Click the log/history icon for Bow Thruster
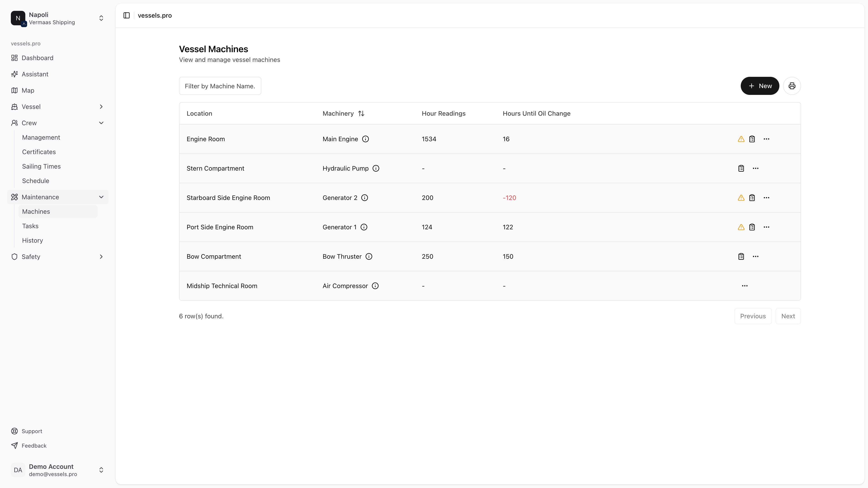 741,256
